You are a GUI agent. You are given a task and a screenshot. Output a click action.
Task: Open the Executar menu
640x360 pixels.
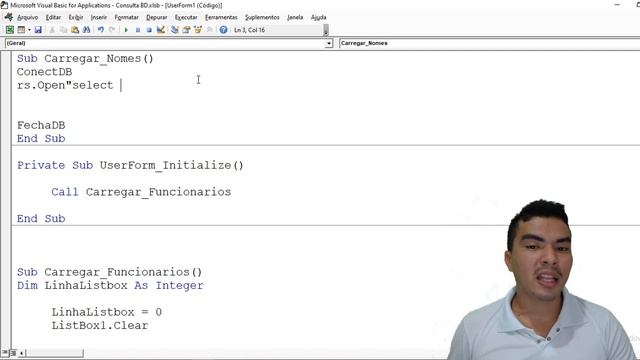pos(186,17)
